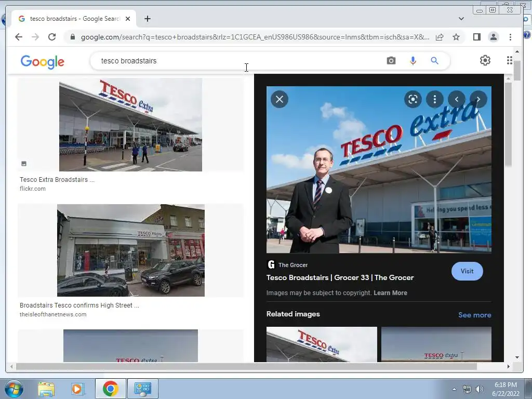Click the browser forward arrow

tap(35, 37)
